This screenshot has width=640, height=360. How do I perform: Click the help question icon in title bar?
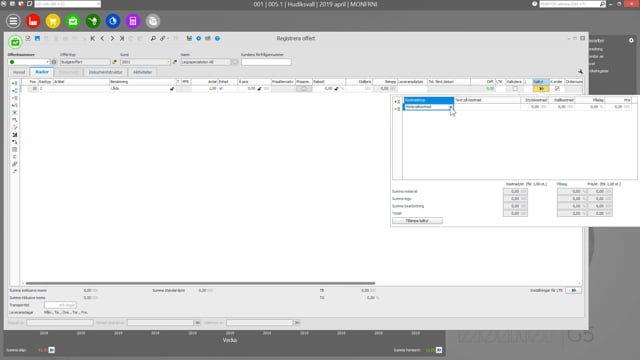pos(534,4)
